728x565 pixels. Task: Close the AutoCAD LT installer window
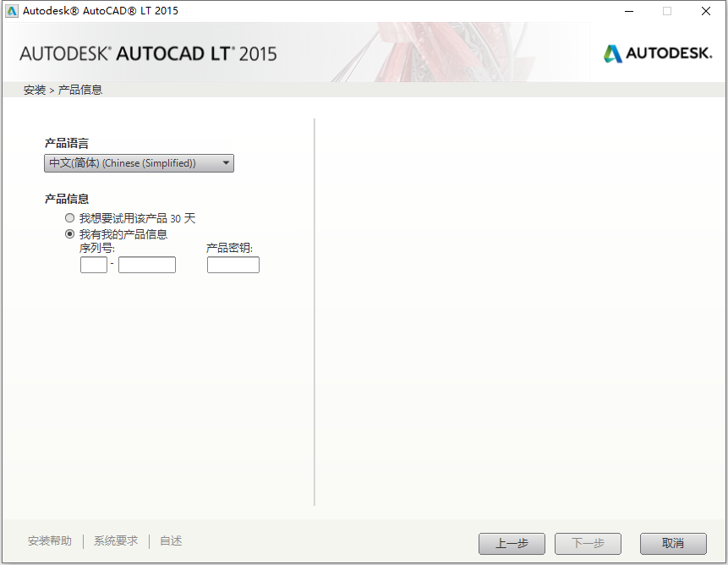coord(706,11)
